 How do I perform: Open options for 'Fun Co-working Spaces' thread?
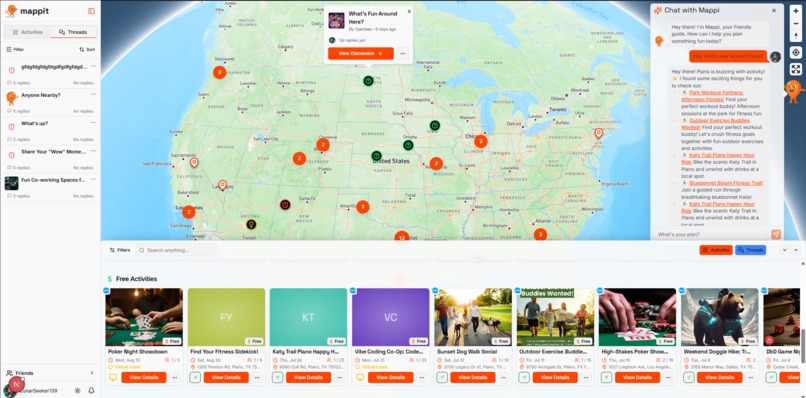click(x=93, y=179)
